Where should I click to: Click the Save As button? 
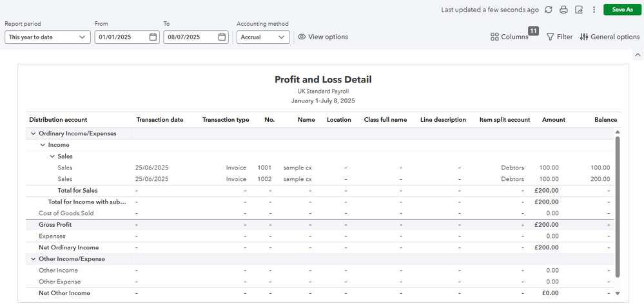click(622, 10)
